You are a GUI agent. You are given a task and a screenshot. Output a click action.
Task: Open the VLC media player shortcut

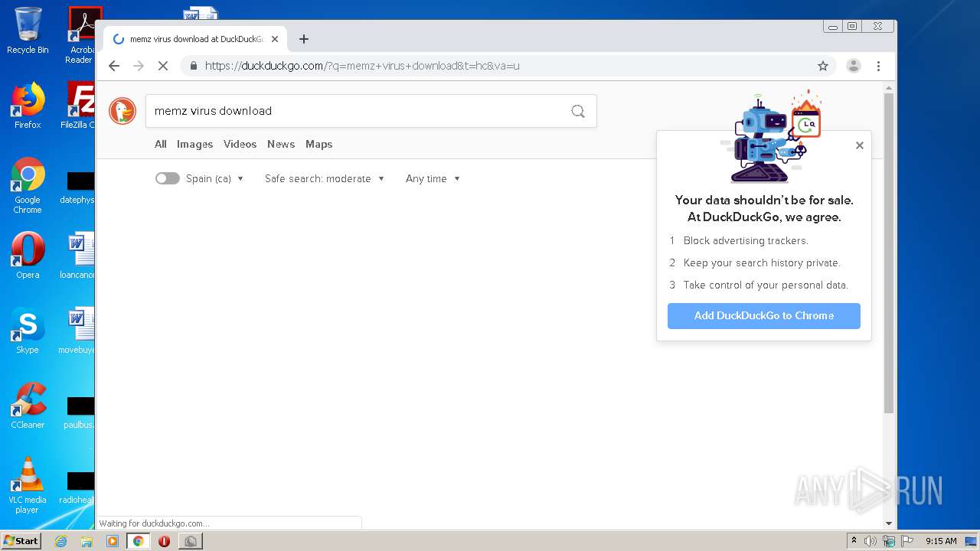point(28,485)
